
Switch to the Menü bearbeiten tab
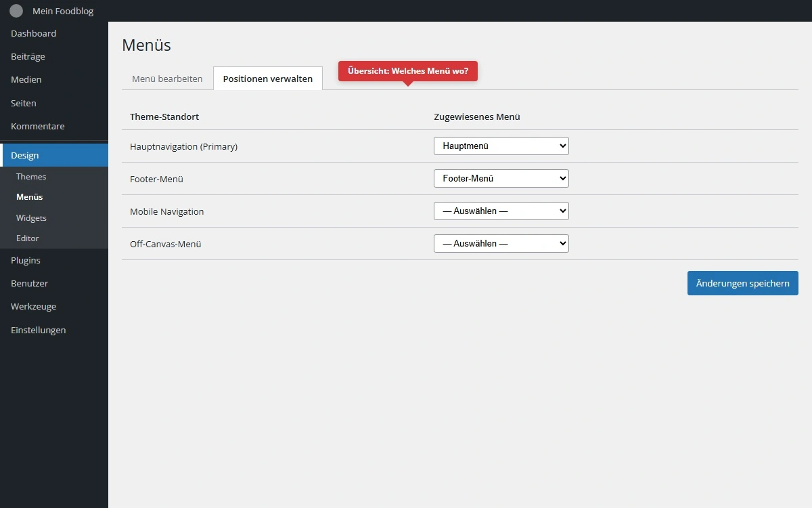point(167,79)
